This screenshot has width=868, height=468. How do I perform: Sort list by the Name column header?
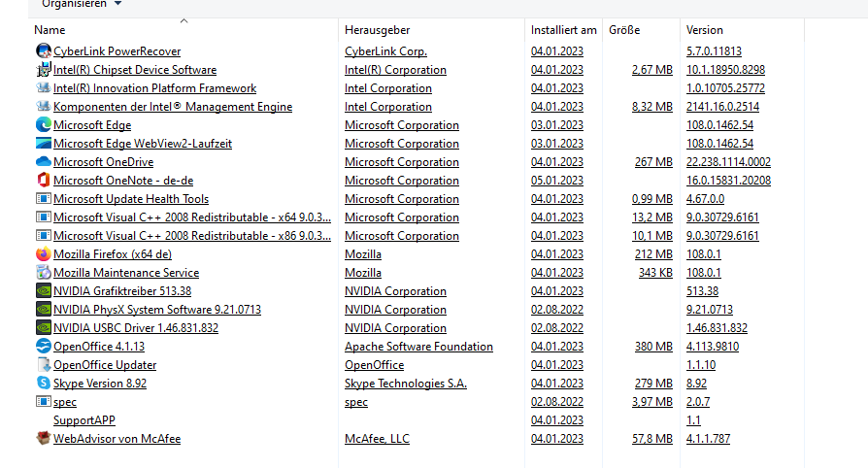(x=50, y=30)
